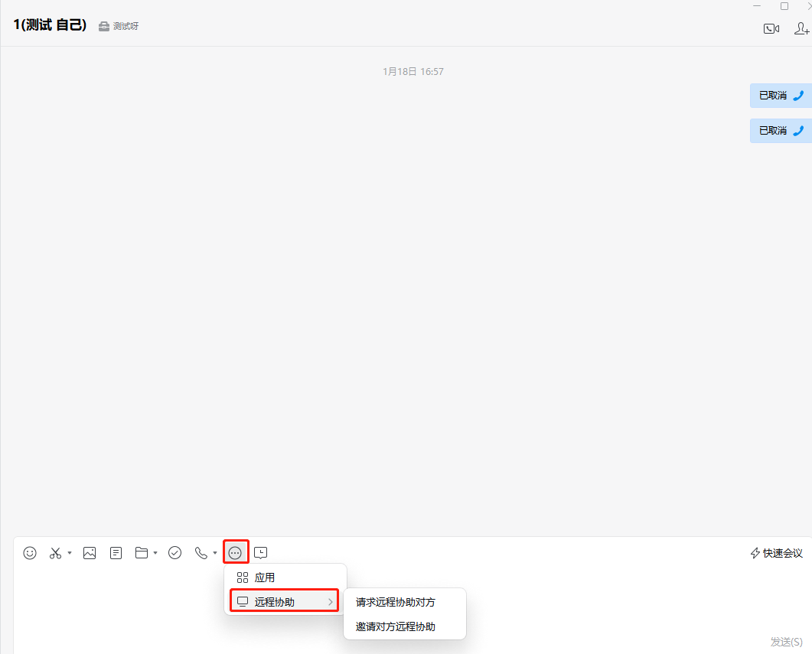
Task: Click the image send icon
Action: 90,552
